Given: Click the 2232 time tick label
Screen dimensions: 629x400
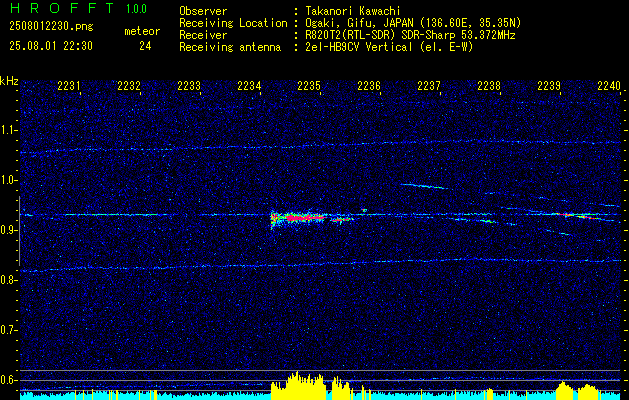Looking at the screenshot, I should point(129,85).
